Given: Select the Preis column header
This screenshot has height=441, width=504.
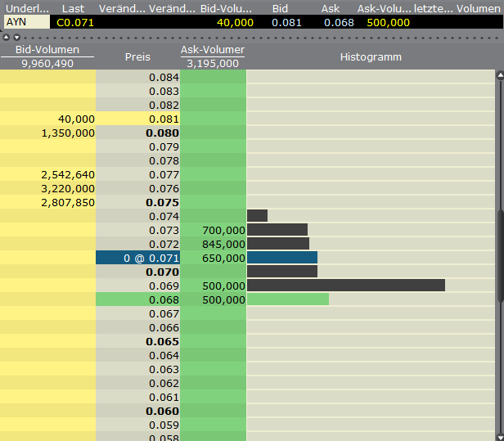Looking at the screenshot, I should [x=137, y=56].
